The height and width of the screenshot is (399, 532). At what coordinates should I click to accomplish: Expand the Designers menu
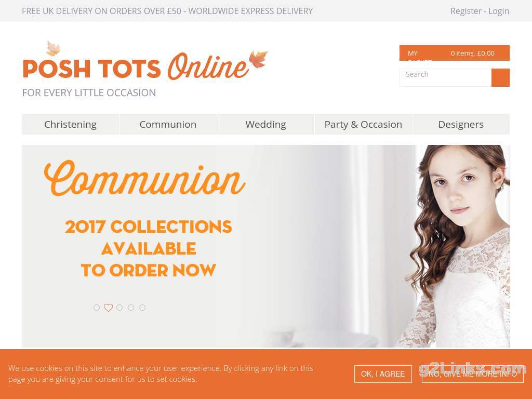coord(461,125)
